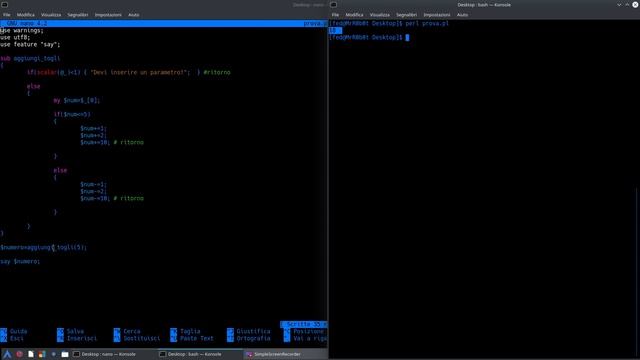Click the 'use feature "say";' line
The height and width of the screenshot is (360, 640).
pos(30,44)
